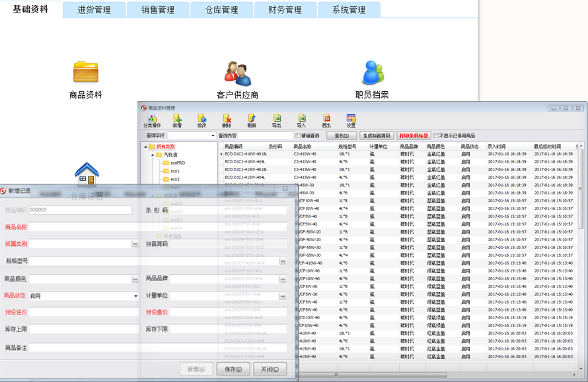This screenshot has height=382, width=588.
Task: Click the 商品名称 input field
Action: pyautogui.click(x=157, y=227)
